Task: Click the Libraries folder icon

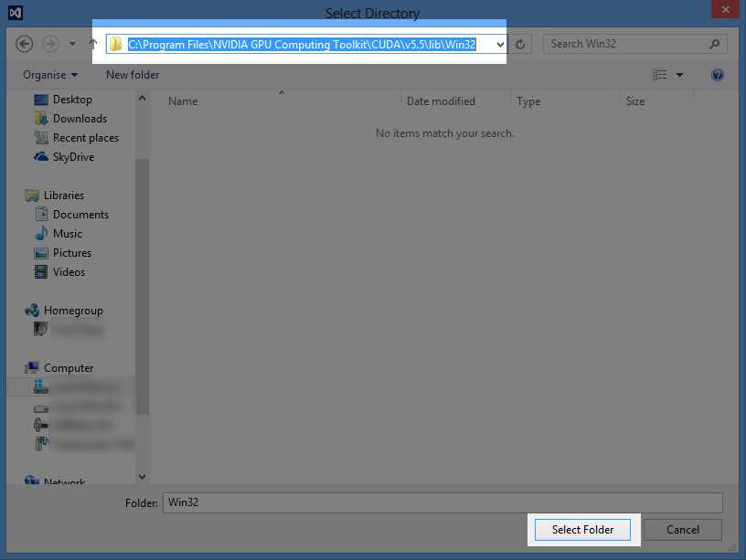Action: tap(32, 195)
